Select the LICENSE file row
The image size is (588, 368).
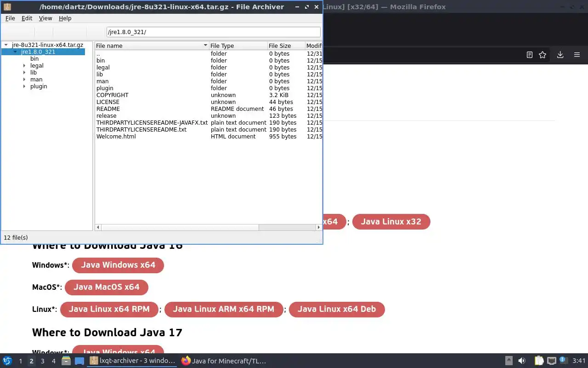pyautogui.click(x=209, y=102)
